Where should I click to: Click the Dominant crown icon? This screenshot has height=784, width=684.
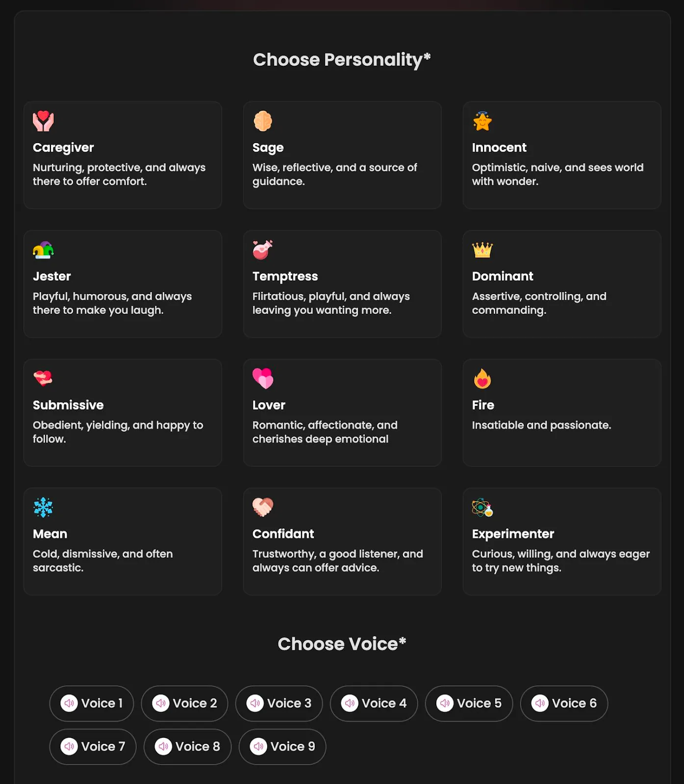[482, 250]
